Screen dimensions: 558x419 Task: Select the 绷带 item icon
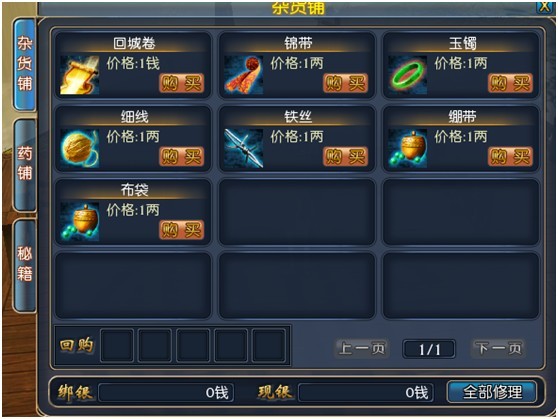(x=407, y=148)
